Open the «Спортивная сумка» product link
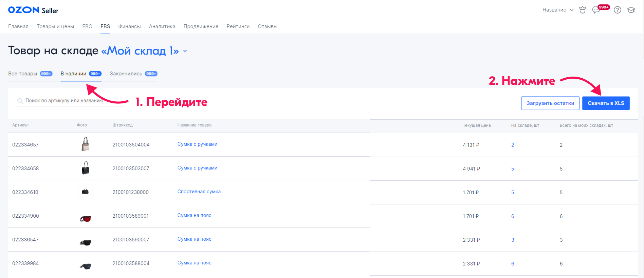 tap(199, 192)
